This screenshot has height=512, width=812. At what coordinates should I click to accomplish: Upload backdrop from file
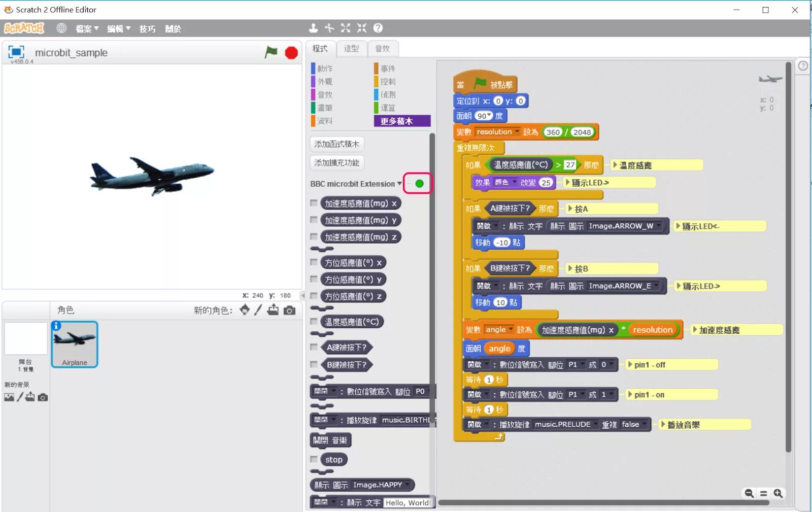[x=30, y=397]
